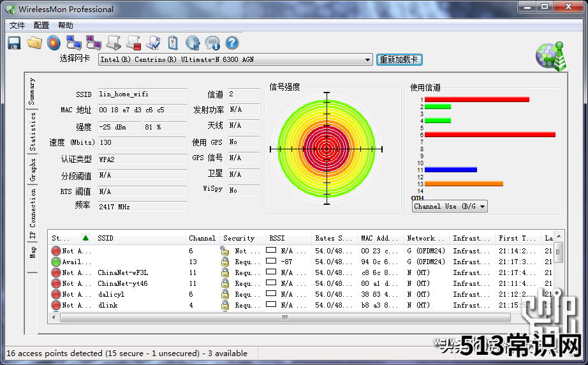
Task: Switch to the Statistics tab
Action: (x=33, y=131)
